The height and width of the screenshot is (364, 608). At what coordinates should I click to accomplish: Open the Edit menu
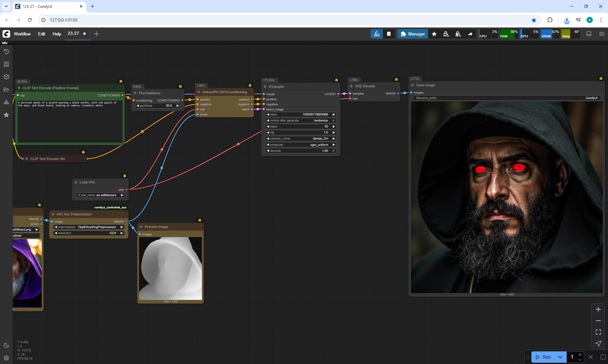point(41,34)
